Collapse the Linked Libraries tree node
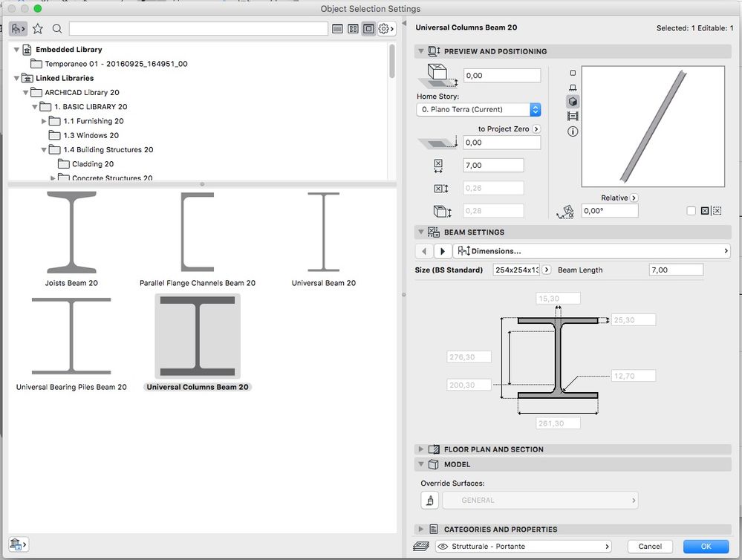Image resolution: width=742 pixels, height=560 pixels. pos(16,78)
